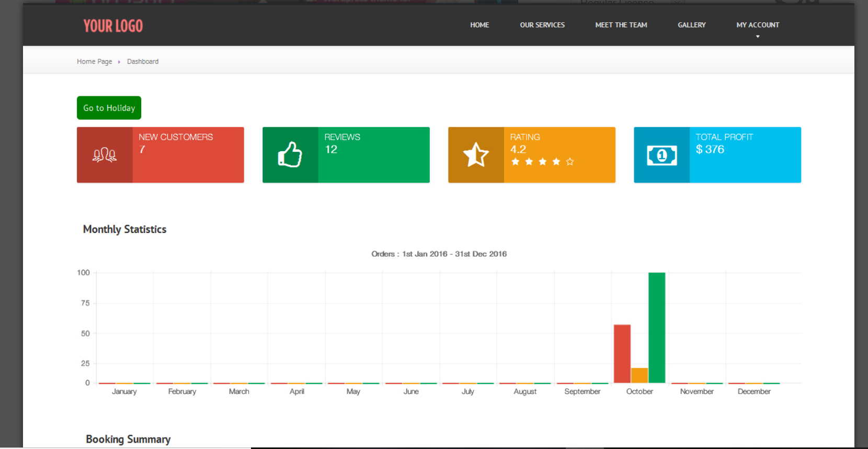Click the Total Profit money icon
This screenshot has width=868, height=449.
[x=661, y=155]
